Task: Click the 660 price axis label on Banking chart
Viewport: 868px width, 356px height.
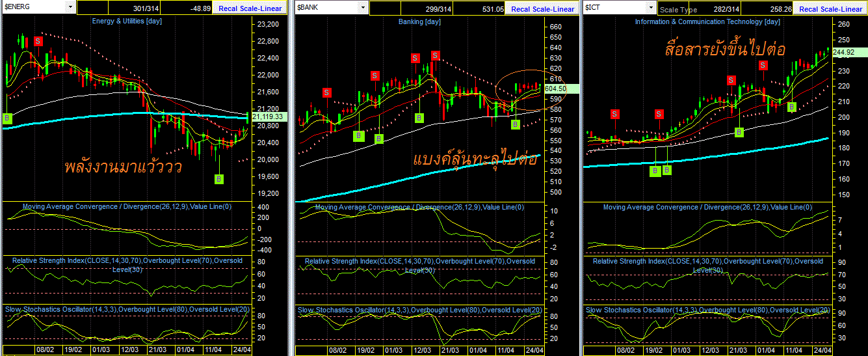Action: click(x=556, y=27)
